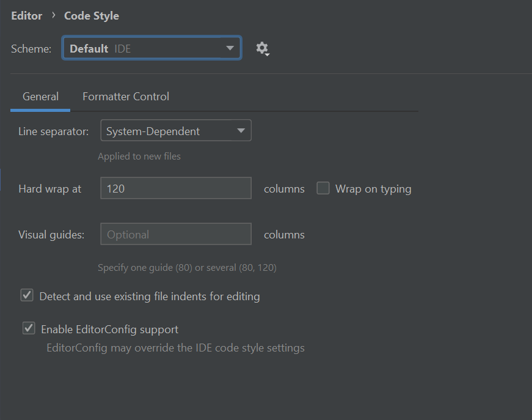Click the Hard wrap at label
This screenshot has width=532, height=420.
point(50,189)
